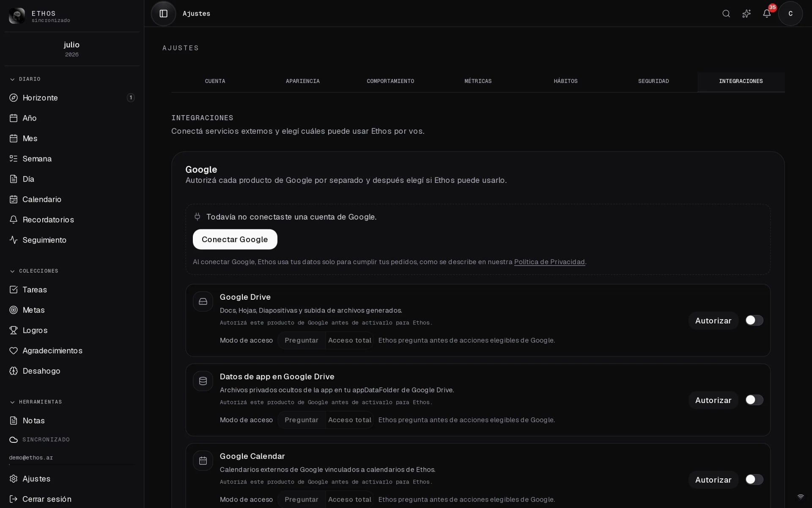Viewport: 812px width, 508px height.
Task: Open Horizonte compass icon in sidebar
Action: coord(14,98)
